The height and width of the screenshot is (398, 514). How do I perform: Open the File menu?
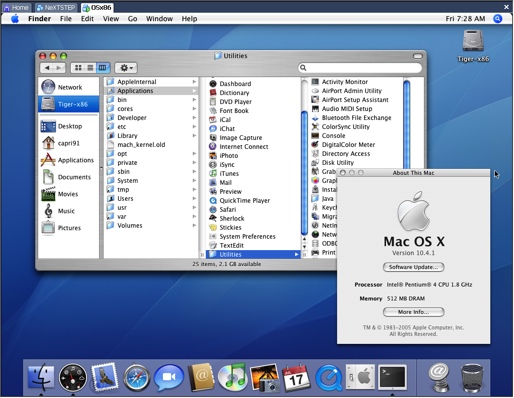point(66,19)
